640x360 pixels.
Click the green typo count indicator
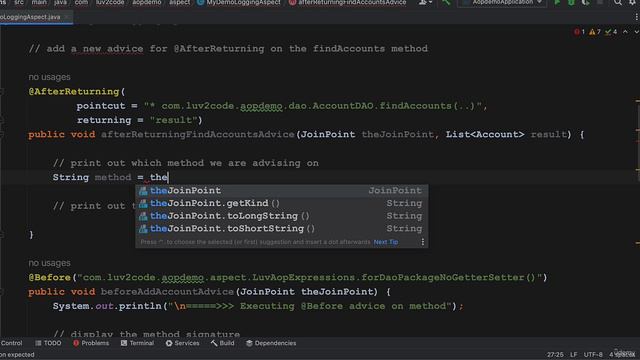click(x=611, y=32)
